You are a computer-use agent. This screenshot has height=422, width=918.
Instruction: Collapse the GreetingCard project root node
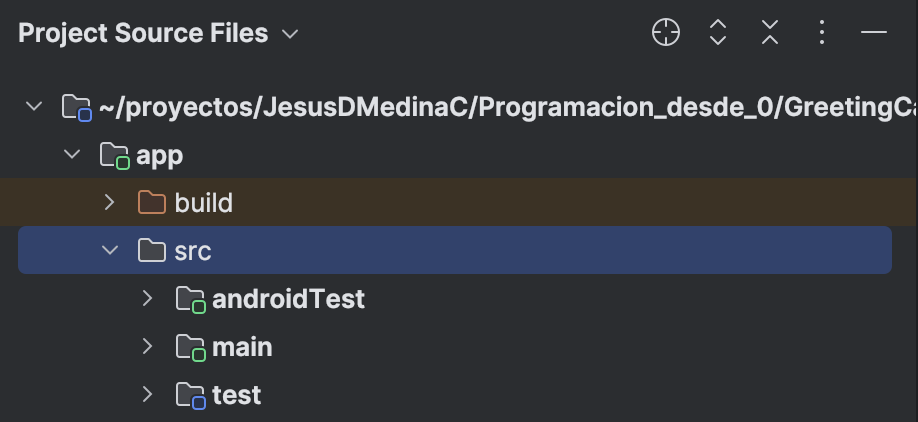35,107
